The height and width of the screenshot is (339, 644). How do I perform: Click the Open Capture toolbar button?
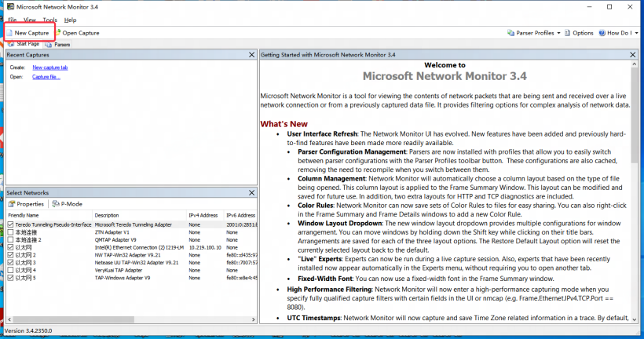pyautogui.click(x=77, y=33)
